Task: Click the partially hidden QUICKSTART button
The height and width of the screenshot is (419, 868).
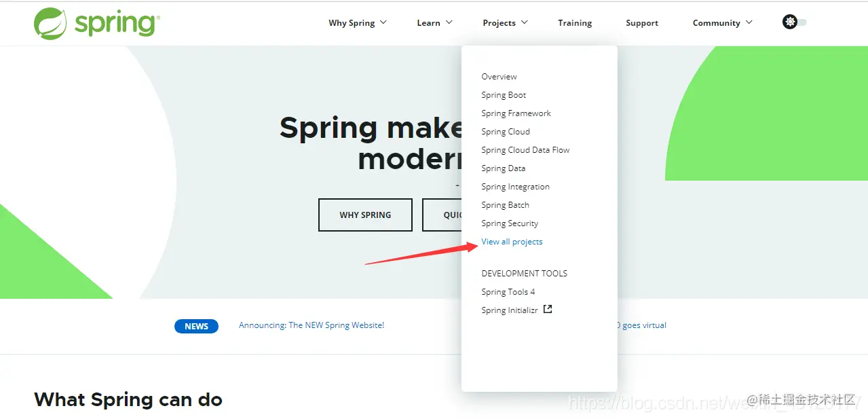Action: coord(442,215)
